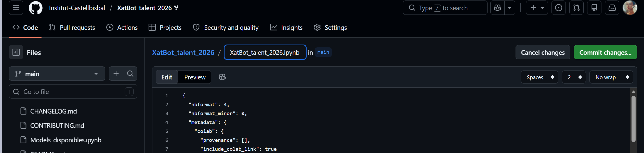Open the create new plus menu

click(537, 8)
